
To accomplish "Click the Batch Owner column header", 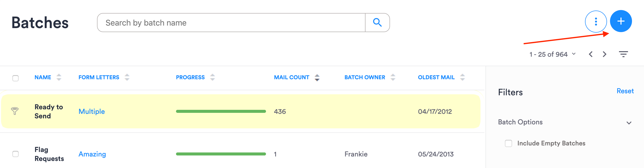I will pos(365,77).
